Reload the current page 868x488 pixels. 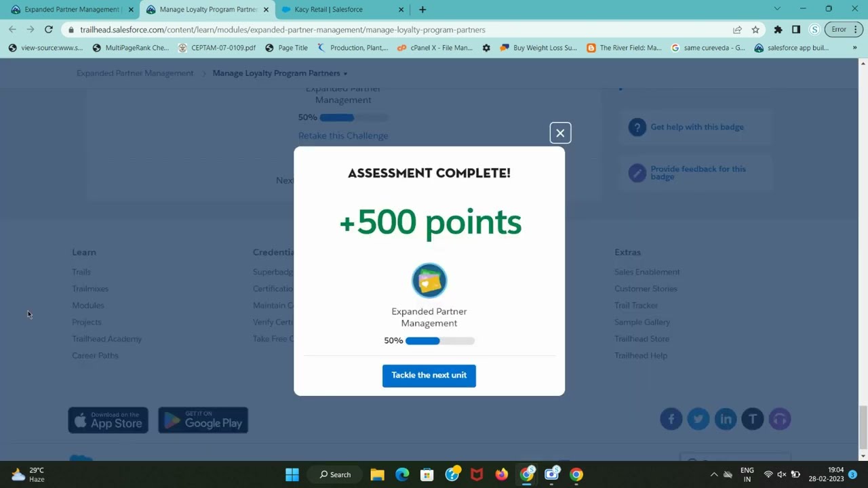[49, 30]
